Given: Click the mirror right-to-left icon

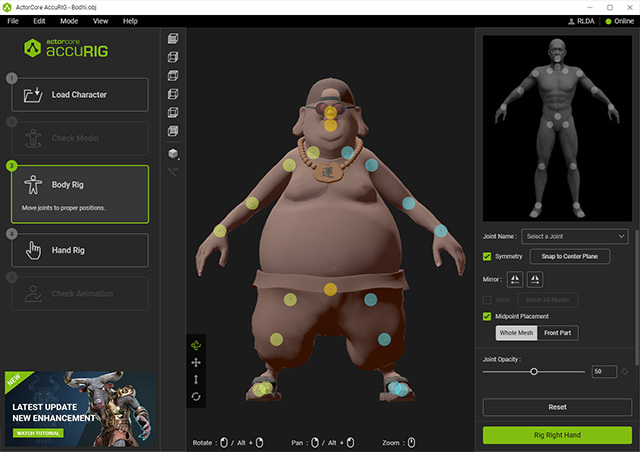Looking at the screenshot, I should (x=515, y=279).
